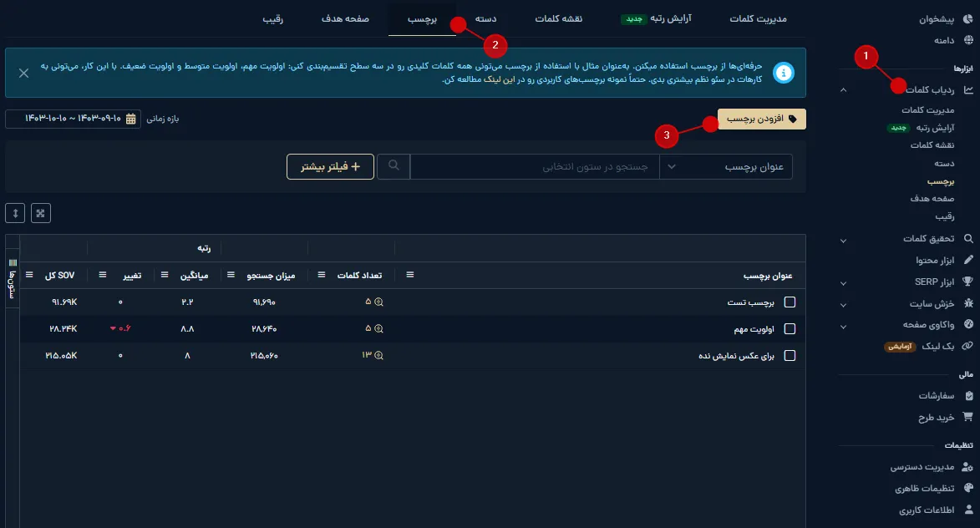
Task: Open menu icon of میزان جستجو column
Action: pos(231,275)
